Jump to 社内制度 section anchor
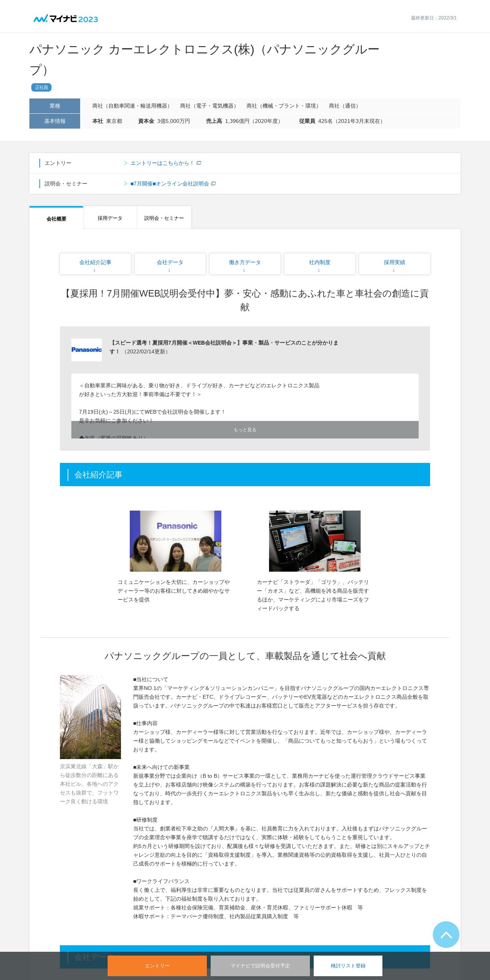Viewport: 490px width, 980px height. click(x=320, y=264)
